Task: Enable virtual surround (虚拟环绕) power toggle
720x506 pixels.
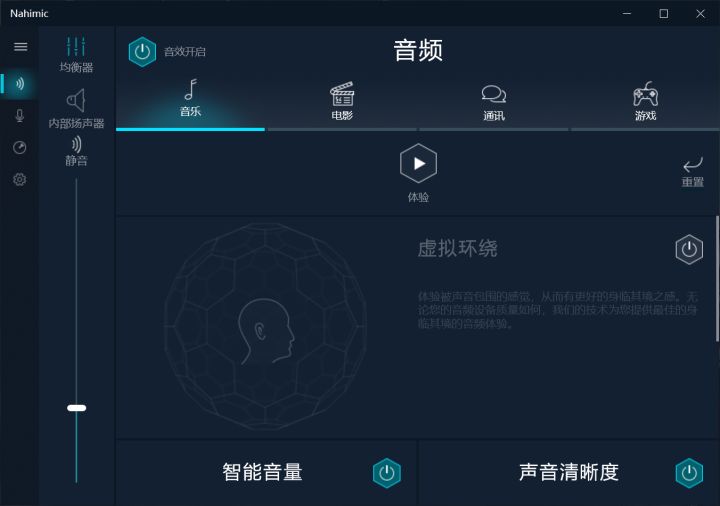Action: click(689, 249)
